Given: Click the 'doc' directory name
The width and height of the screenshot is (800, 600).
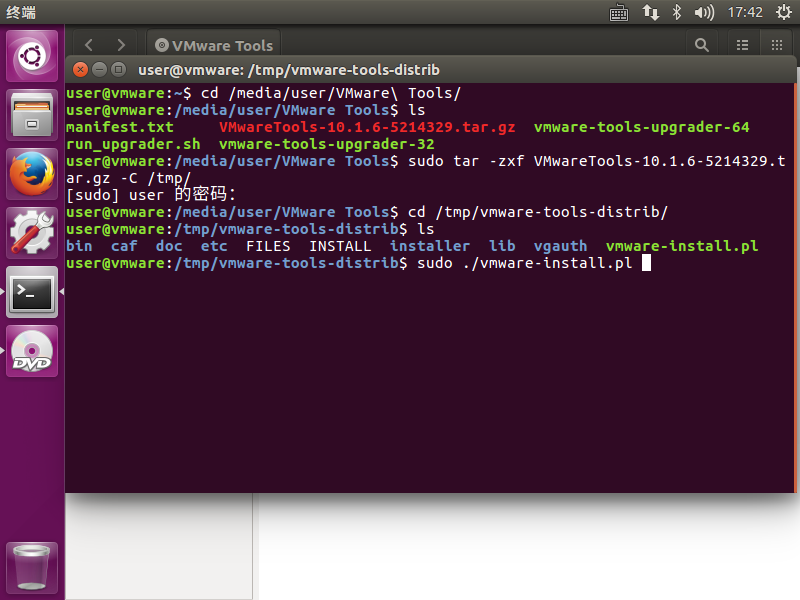Looking at the screenshot, I should [x=169, y=246].
